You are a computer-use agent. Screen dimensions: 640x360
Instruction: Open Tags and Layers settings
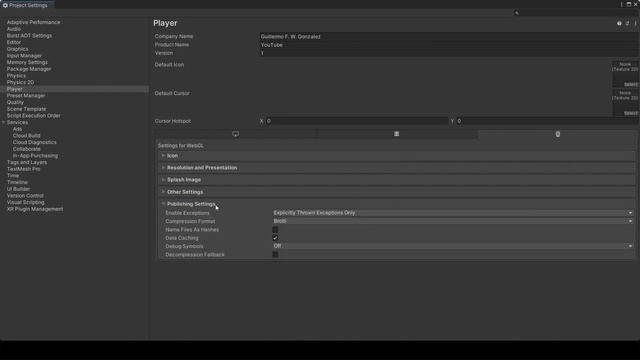coord(27,162)
